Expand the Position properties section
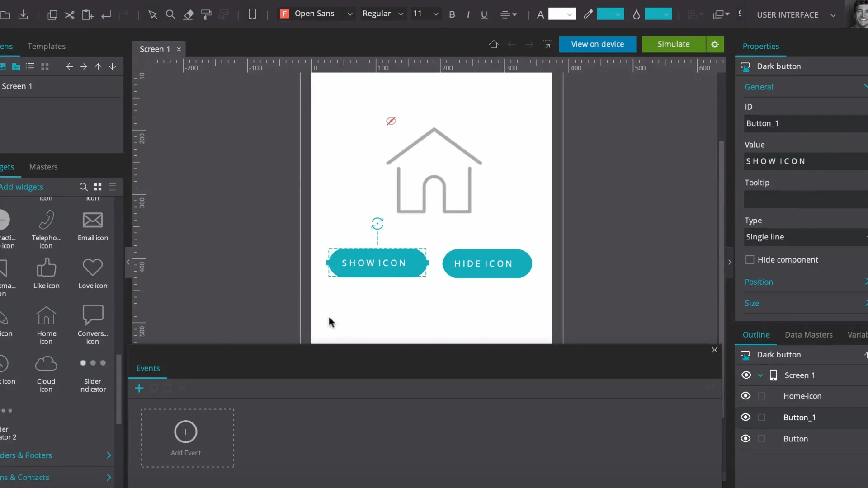 coord(806,282)
